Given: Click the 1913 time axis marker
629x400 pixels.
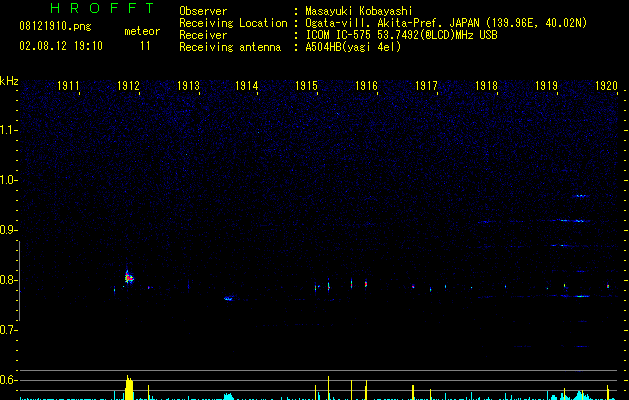Looking at the screenshot, I should coord(188,85).
